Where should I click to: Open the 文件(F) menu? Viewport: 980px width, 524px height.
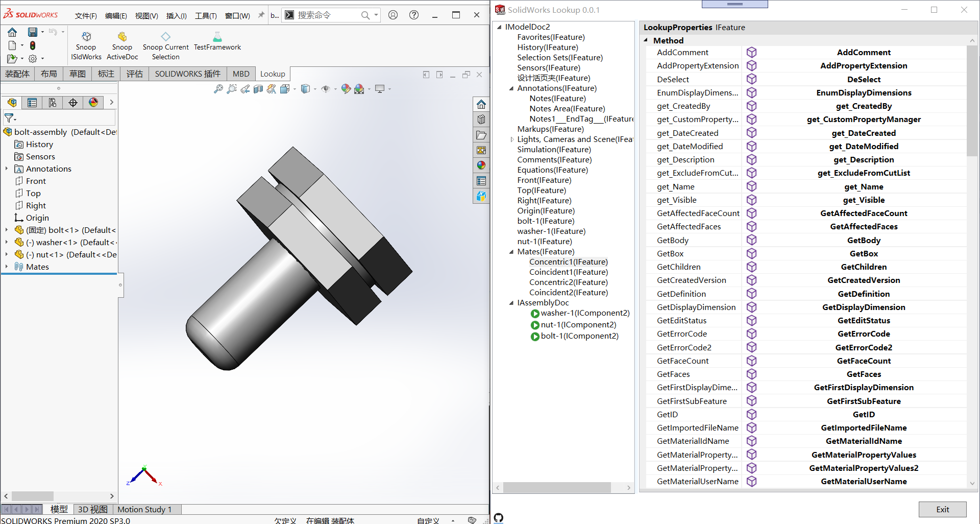pyautogui.click(x=86, y=16)
